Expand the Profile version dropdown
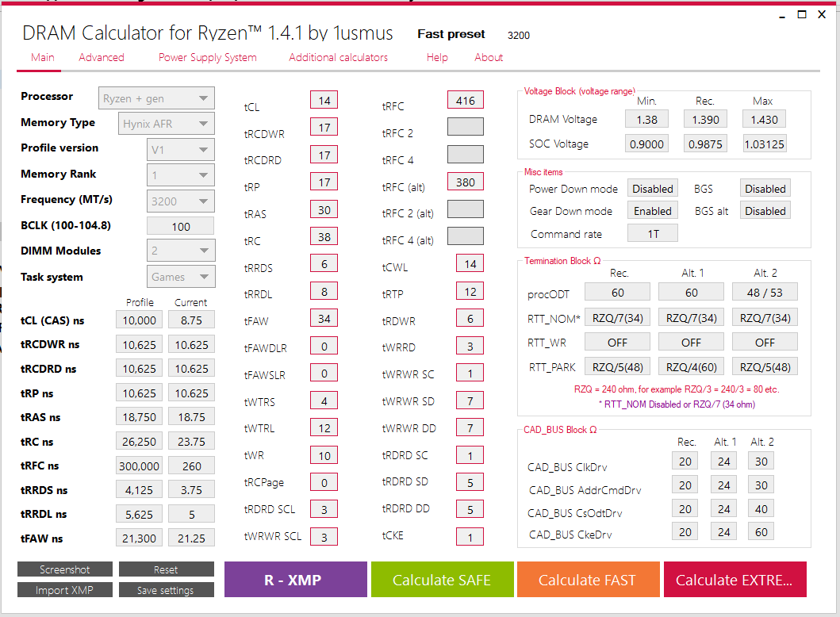Viewport: 840px width, 617px height. click(181, 149)
